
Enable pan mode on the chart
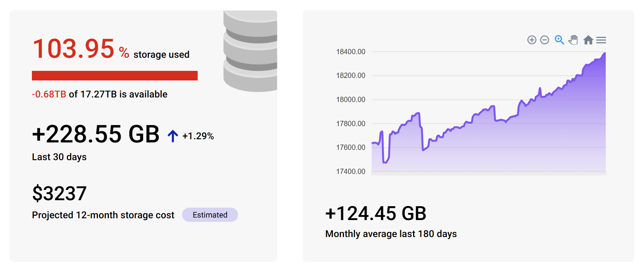click(x=573, y=40)
